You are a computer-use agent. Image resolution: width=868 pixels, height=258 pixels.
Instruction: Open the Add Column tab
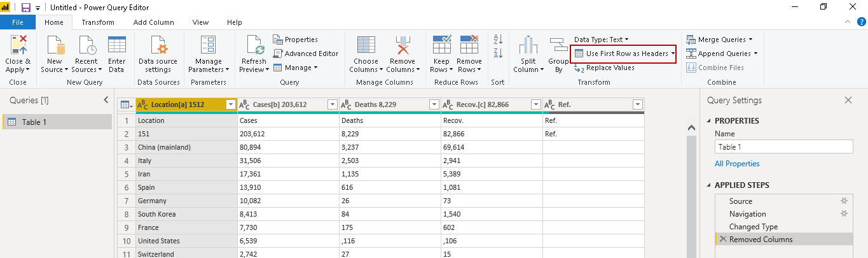153,22
